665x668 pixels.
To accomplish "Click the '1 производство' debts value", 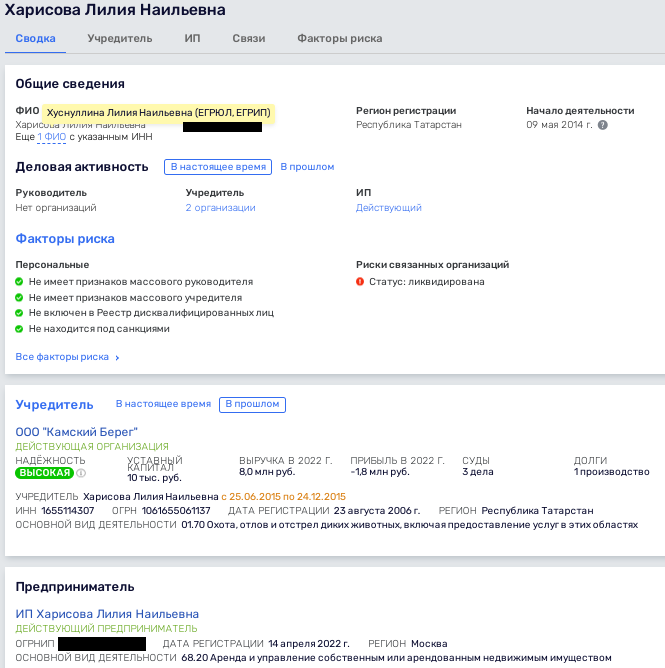I will point(611,472).
